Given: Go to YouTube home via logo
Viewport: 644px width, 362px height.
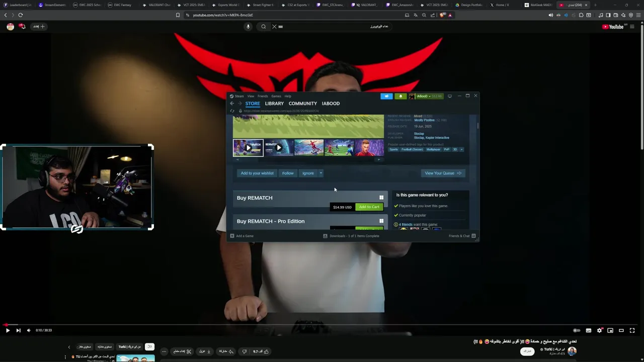Looking at the screenshot, I should (613, 27).
